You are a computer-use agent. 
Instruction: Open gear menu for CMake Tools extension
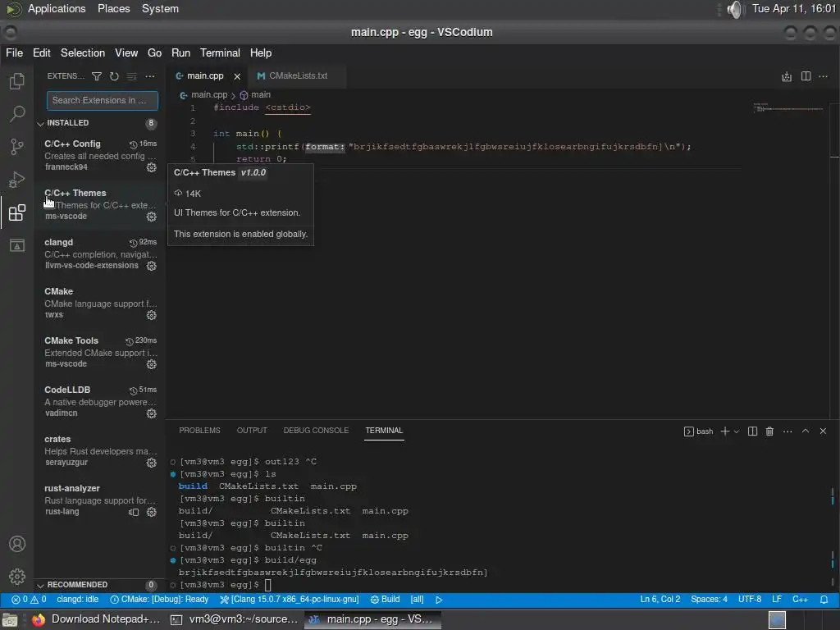152,364
